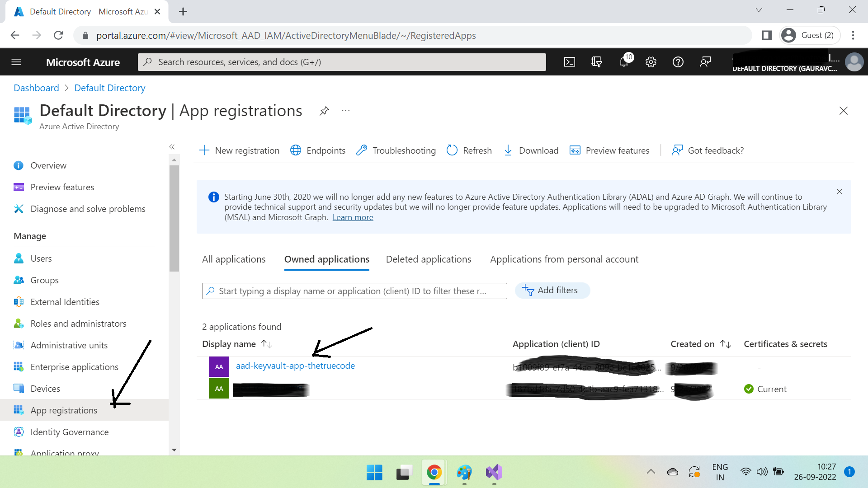
Task: Go back in the browser
Action: coord(15,35)
